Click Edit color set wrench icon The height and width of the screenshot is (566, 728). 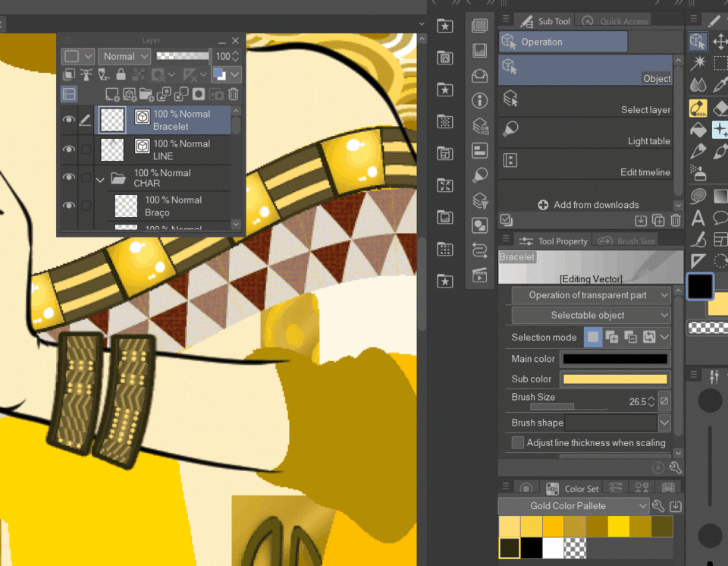tap(658, 505)
